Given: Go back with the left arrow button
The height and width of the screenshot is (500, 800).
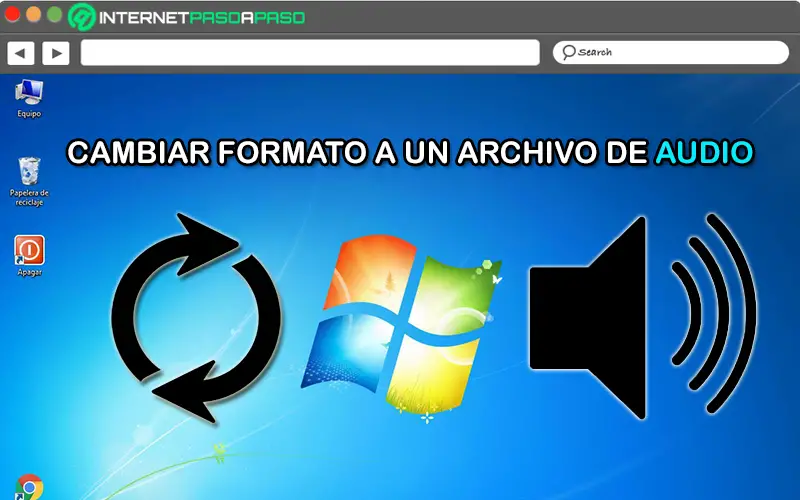Looking at the screenshot, I should pos(20,53).
